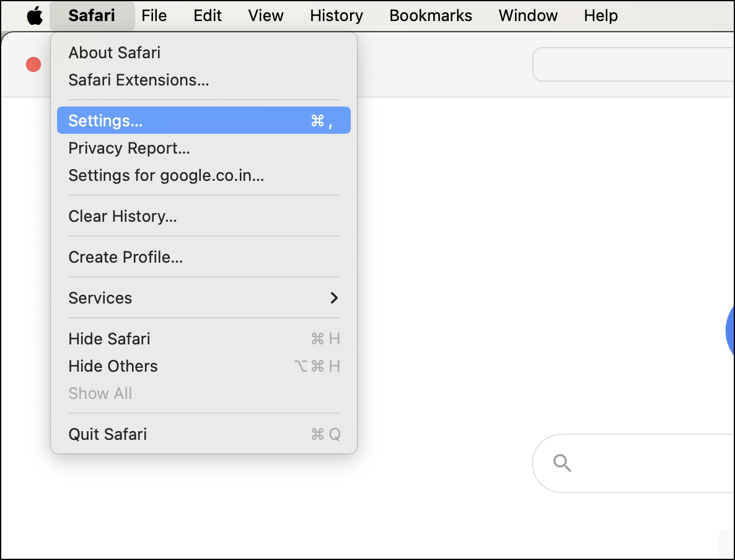Open the View menu
735x560 pixels.
(x=266, y=15)
